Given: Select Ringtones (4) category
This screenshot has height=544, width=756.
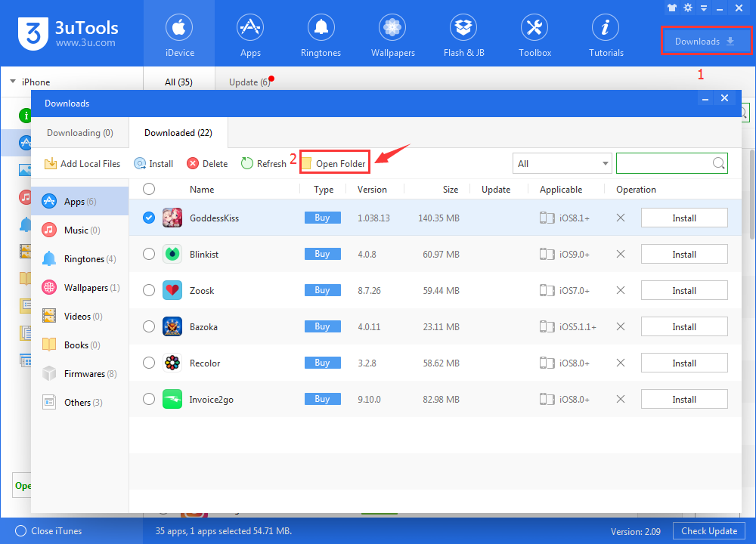Looking at the screenshot, I should coord(80,258).
